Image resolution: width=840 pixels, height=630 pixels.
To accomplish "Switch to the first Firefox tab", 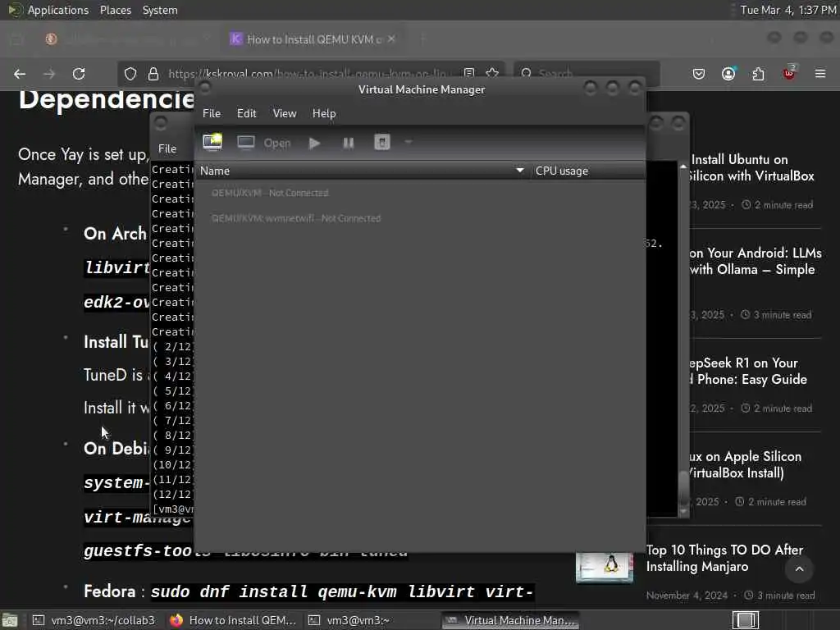I will tap(126, 39).
